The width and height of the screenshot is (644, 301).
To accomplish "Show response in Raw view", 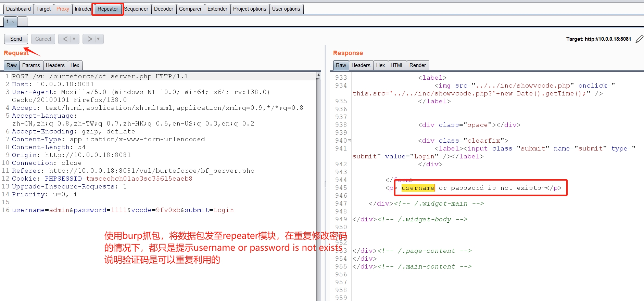I will click(341, 65).
